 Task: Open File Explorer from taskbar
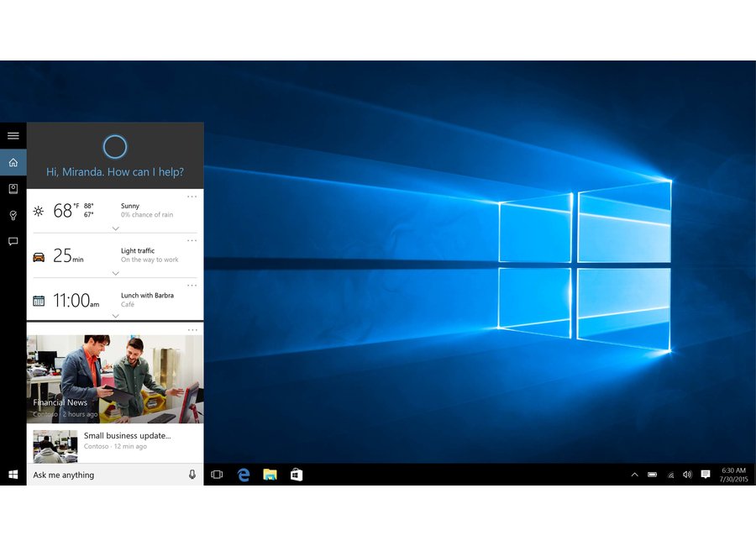coord(270,475)
